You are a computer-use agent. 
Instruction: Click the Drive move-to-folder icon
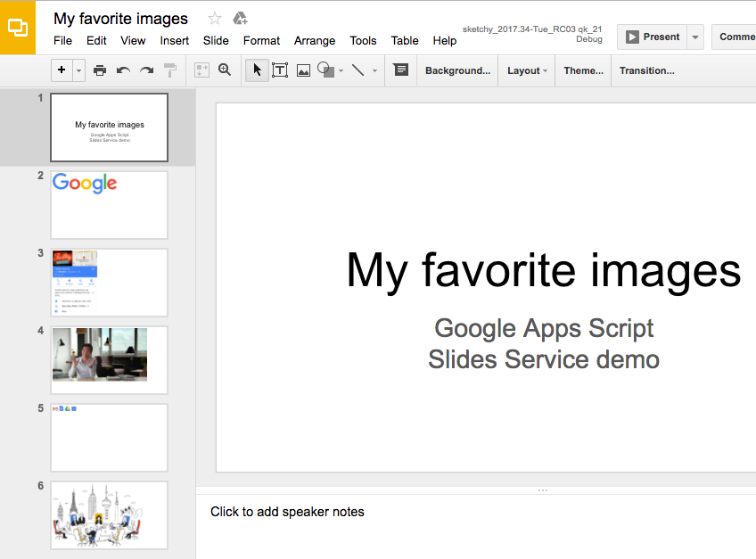(x=240, y=19)
